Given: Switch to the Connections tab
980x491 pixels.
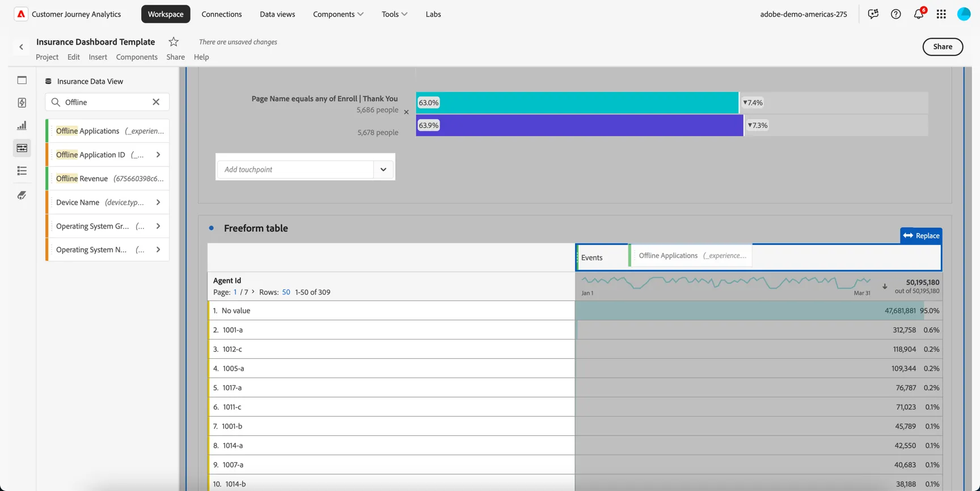Looking at the screenshot, I should 222,14.
